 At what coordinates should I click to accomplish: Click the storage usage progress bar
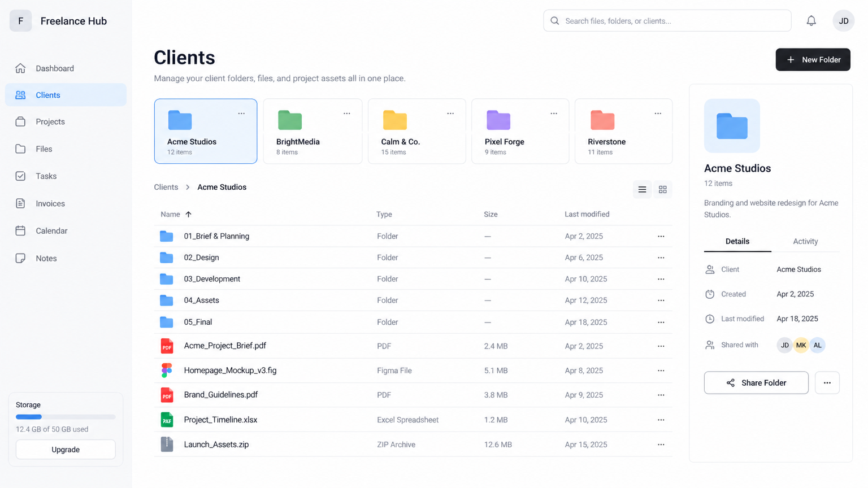(66, 417)
